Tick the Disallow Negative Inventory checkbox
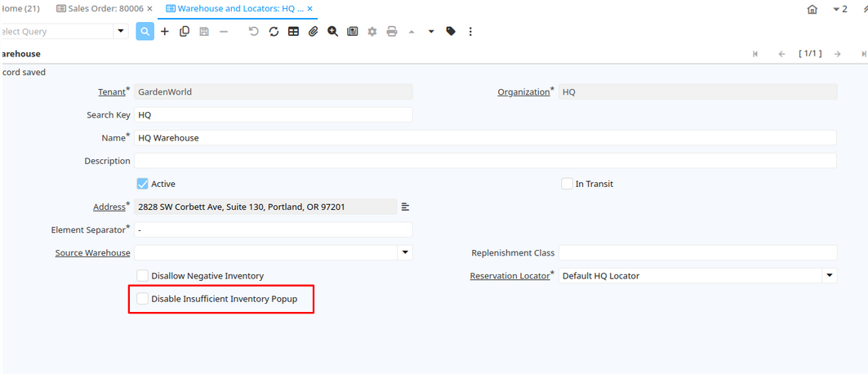 [143, 276]
